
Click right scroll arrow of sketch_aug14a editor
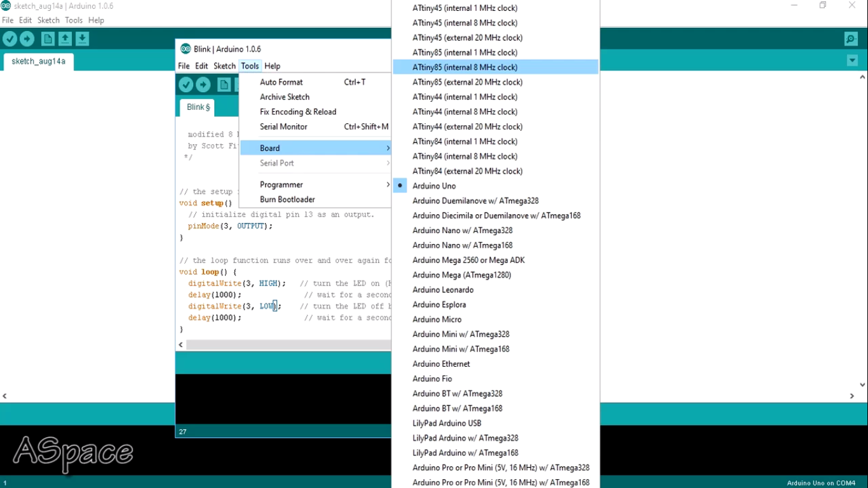click(x=852, y=396)
